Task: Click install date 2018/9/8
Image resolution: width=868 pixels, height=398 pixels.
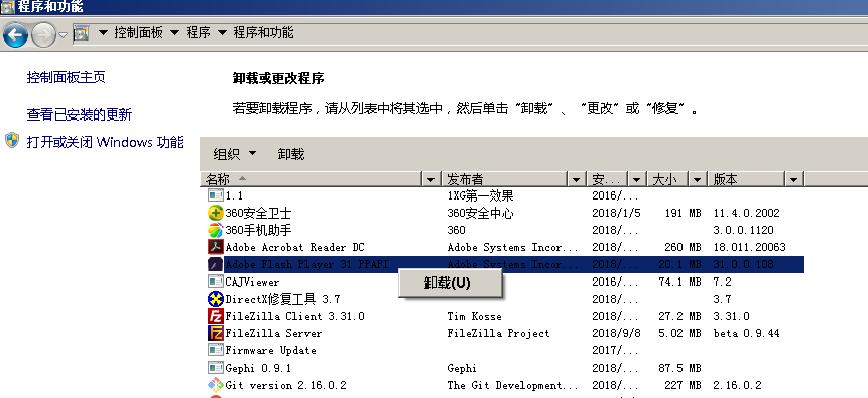Action: point(618,333)
